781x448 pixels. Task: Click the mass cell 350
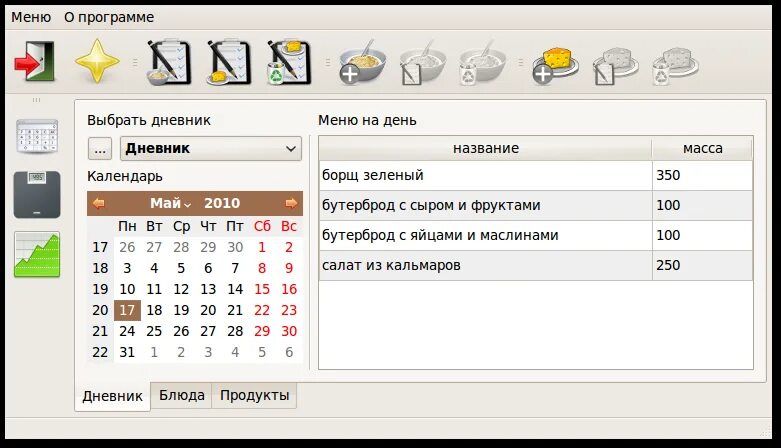coord(702,175)
